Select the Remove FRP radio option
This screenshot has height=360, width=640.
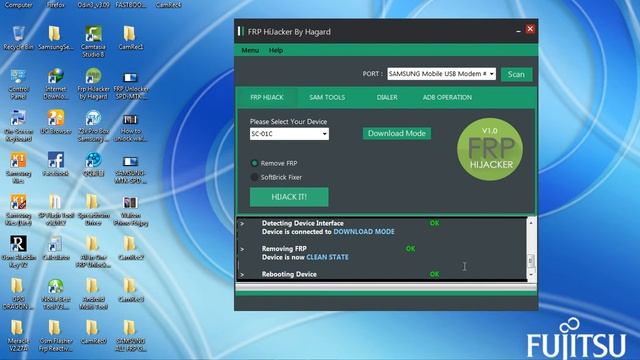(274, 163)
